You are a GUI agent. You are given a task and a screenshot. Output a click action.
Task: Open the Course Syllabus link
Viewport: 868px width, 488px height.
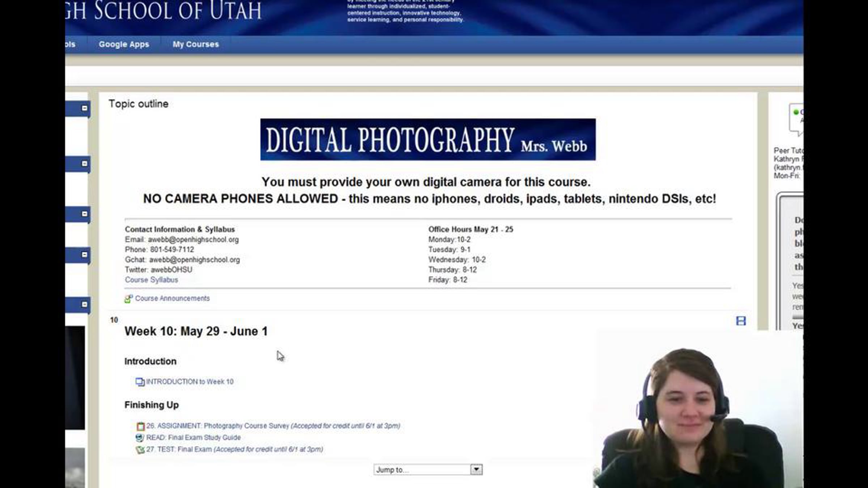(152, 280)
